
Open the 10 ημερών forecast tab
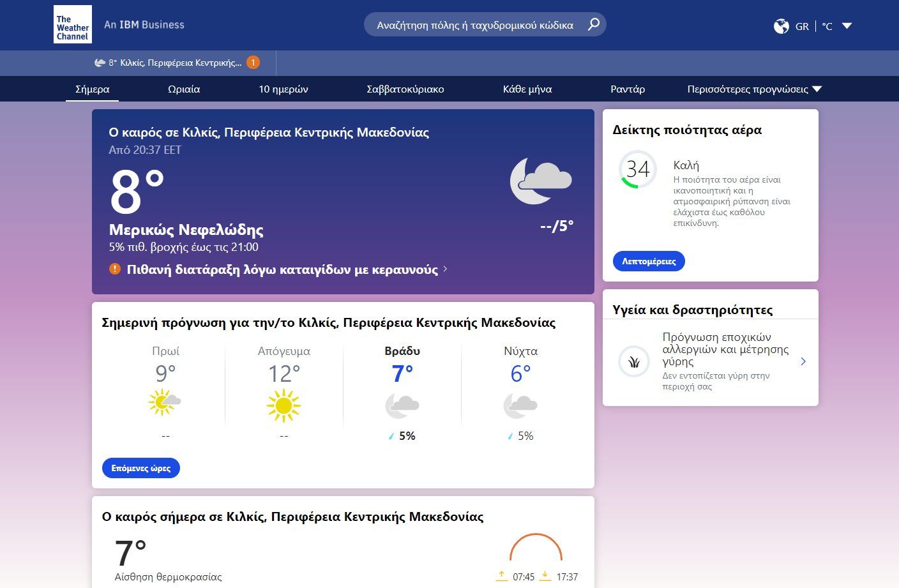[283, 89]
